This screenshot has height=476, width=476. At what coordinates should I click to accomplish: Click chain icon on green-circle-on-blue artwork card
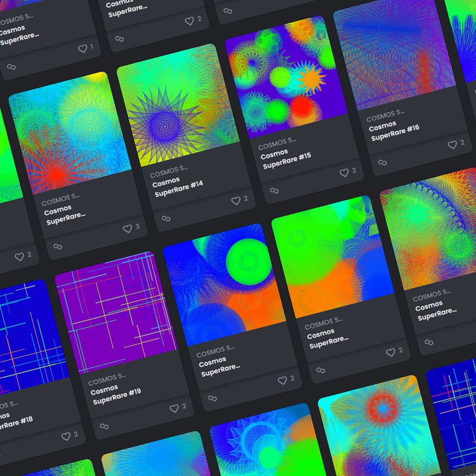coord(213,398)
